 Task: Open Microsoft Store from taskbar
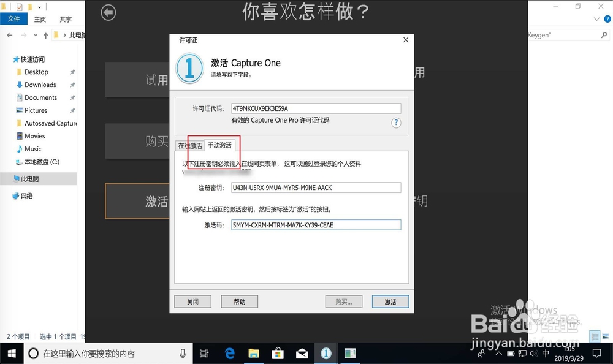pos(278,354)
